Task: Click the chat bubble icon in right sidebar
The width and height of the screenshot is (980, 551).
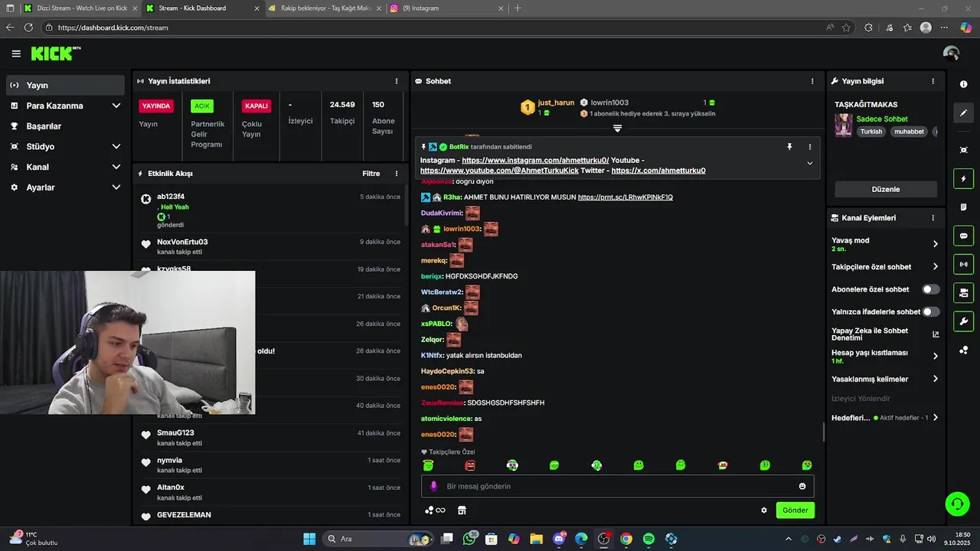Action: [x=963, y=236]
